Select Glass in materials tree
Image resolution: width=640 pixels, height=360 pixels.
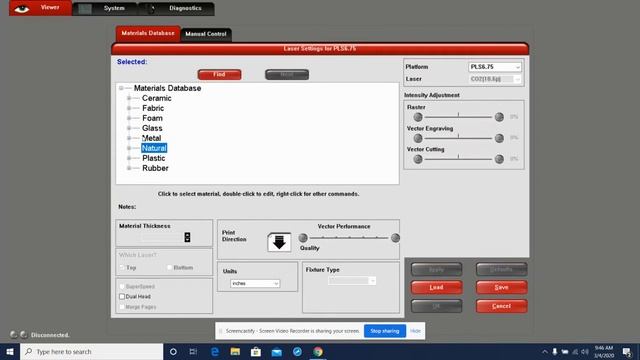[152, 128]
